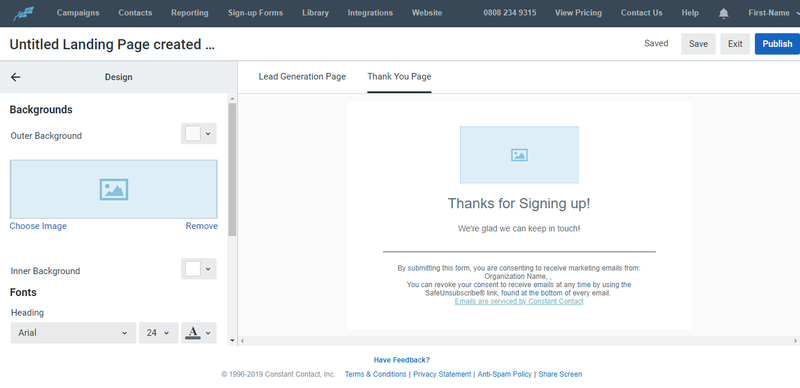This screenshot has width=800, height=388.
Task: Open the Website menu
Action: 427,13
